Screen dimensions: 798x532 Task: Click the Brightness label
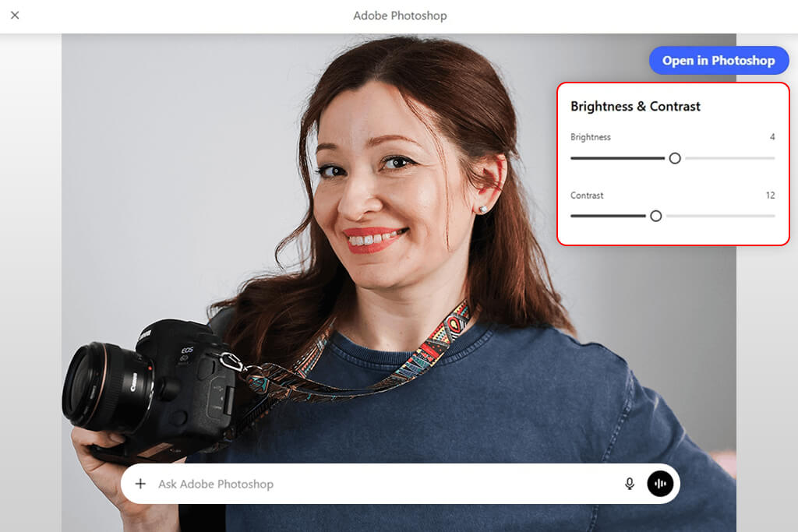(x=591, y=137)
